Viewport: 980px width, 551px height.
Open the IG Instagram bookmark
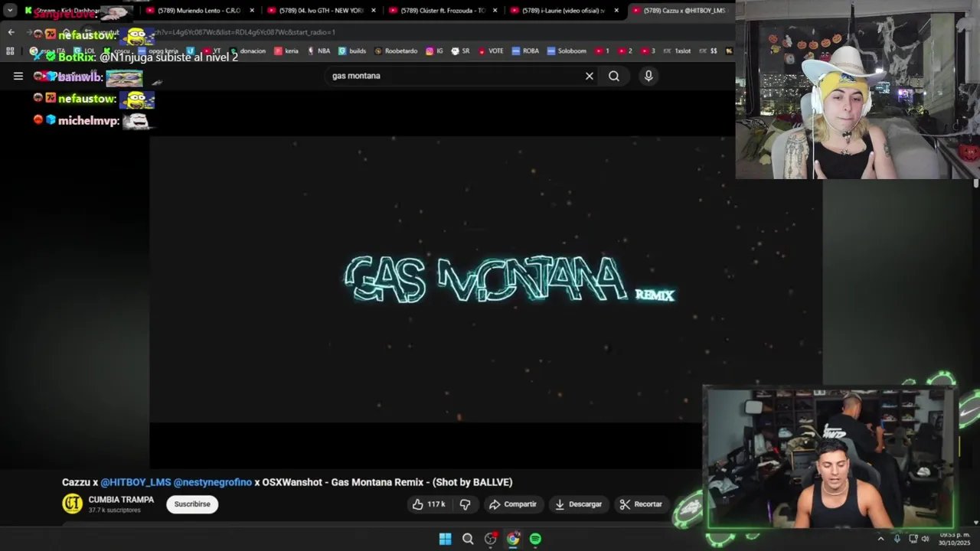[x=434, y=51]
